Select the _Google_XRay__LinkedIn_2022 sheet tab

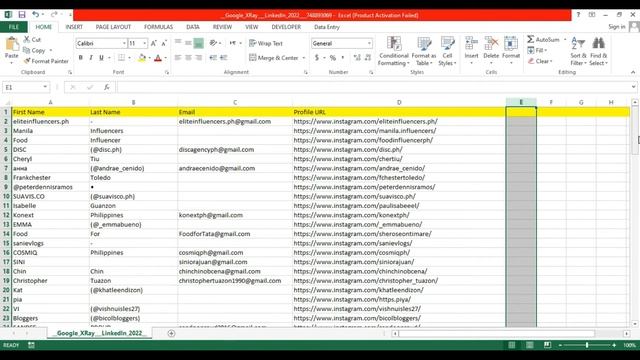[x=99, y=333]
